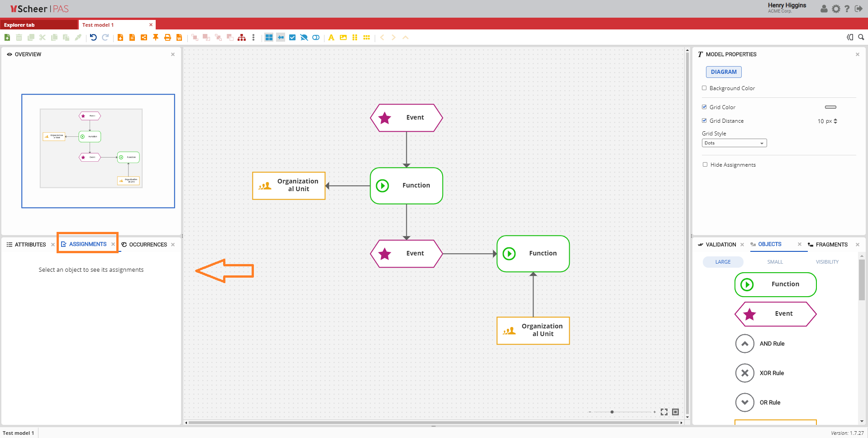Select the SMALL objects size option

[775, 262]
